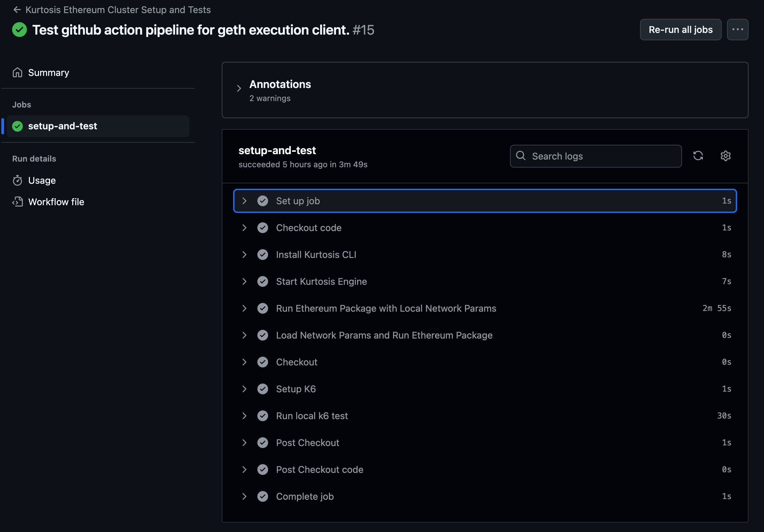Viewport: 764px width, 532px height.
Task: Click the check icon of Complete job
Action: pos(263,496)
